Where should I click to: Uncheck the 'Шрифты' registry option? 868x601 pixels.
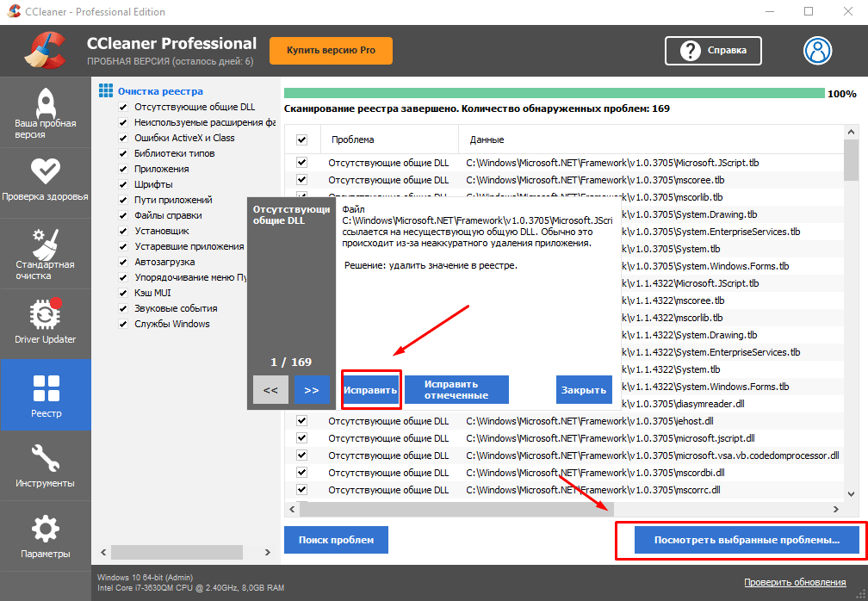coord(123,184)
